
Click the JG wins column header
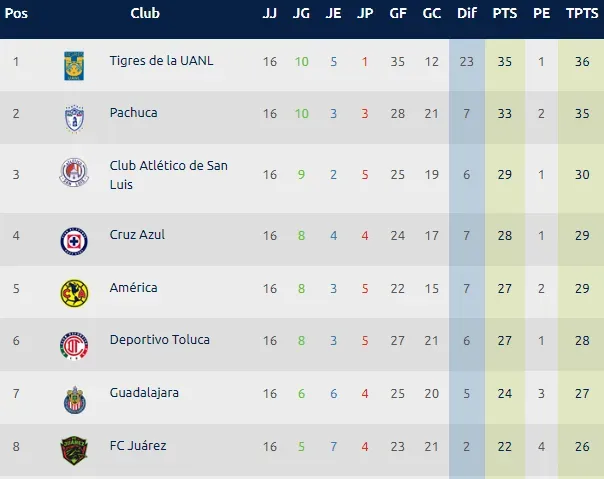coord(301,14)
